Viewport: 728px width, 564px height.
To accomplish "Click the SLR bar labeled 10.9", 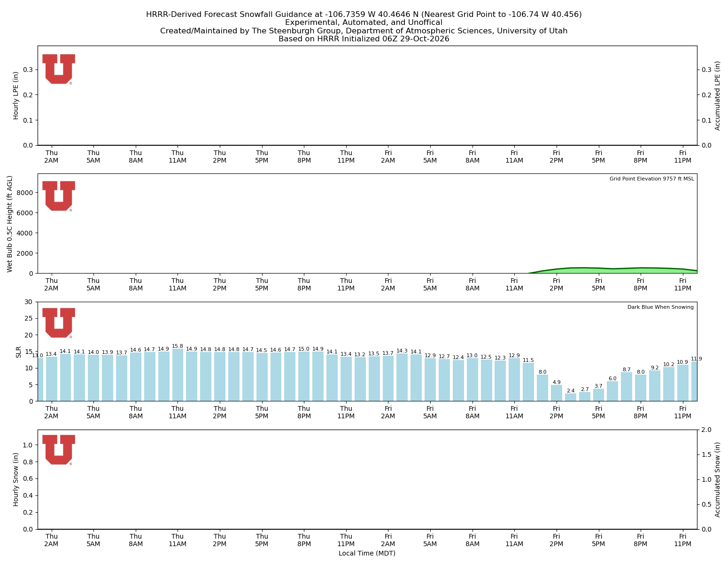I will [x=682, y=383].
